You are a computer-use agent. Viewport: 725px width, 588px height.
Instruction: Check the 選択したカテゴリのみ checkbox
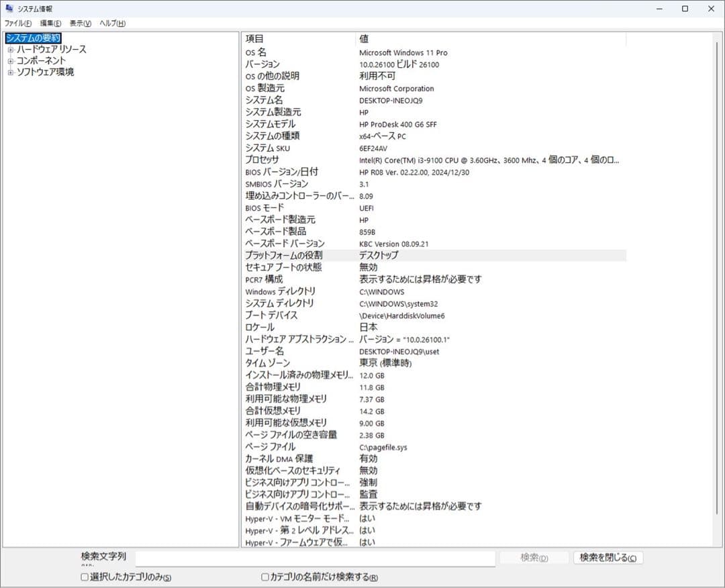pos(84,577)
